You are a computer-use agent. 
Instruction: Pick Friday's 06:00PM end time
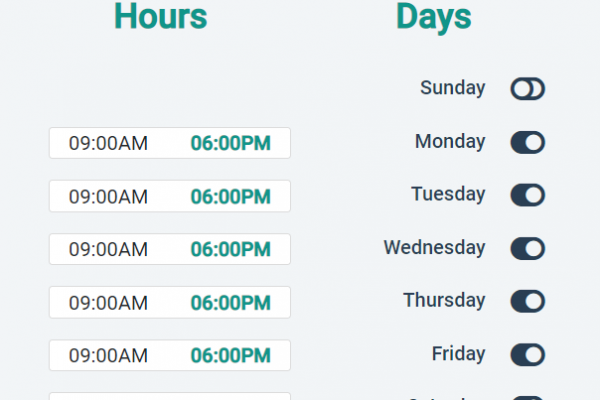tap(230, 355)
